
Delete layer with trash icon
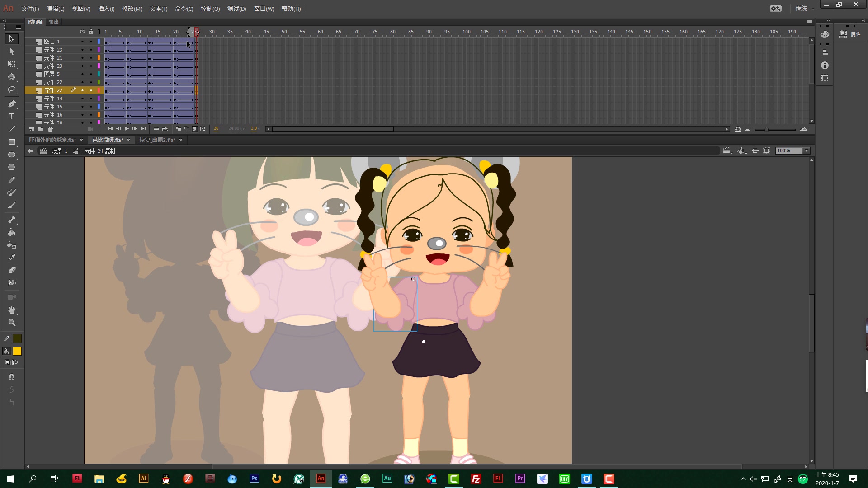51,129
